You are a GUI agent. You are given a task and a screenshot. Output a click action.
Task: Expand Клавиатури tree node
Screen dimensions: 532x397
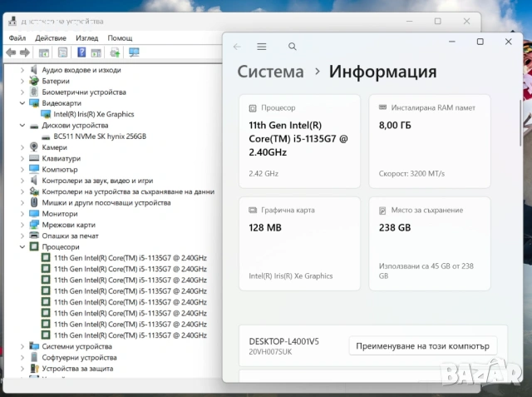click(x=22, y=159)
